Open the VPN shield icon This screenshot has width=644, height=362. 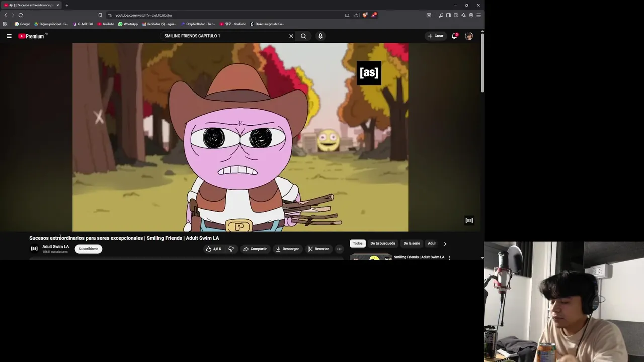point(471,15)
